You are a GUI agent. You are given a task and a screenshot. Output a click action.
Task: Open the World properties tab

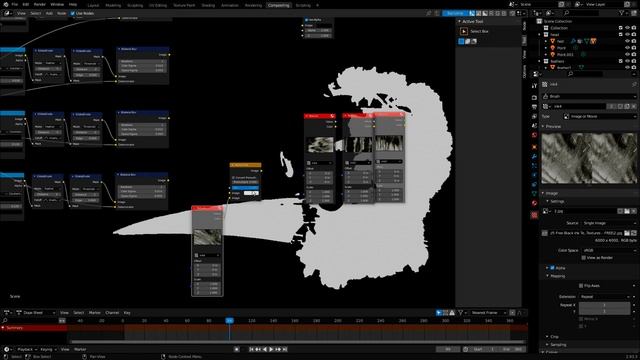534,136
